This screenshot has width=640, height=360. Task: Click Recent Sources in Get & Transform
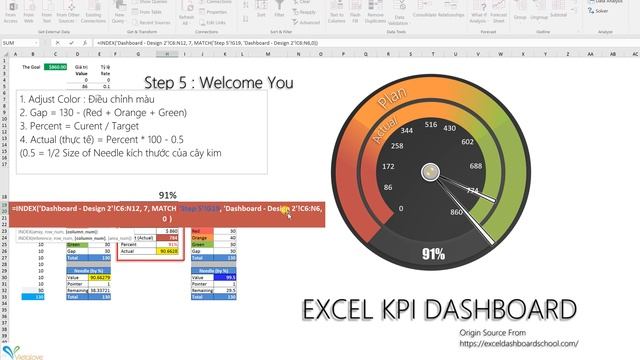click(x=151, y=22)
